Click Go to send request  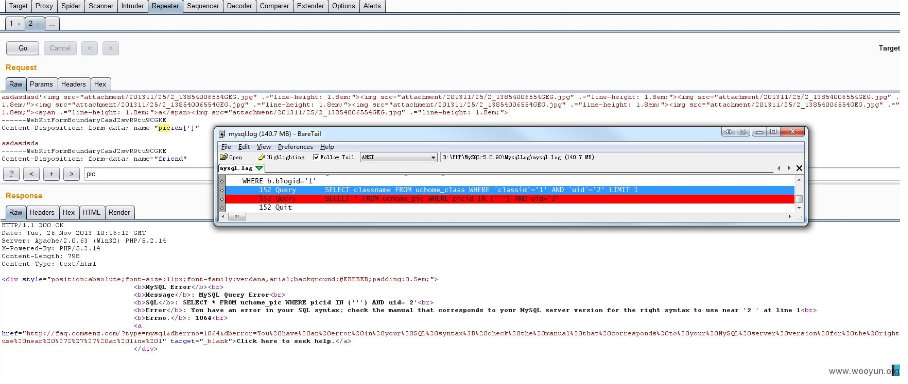click(x=23, y=48)
